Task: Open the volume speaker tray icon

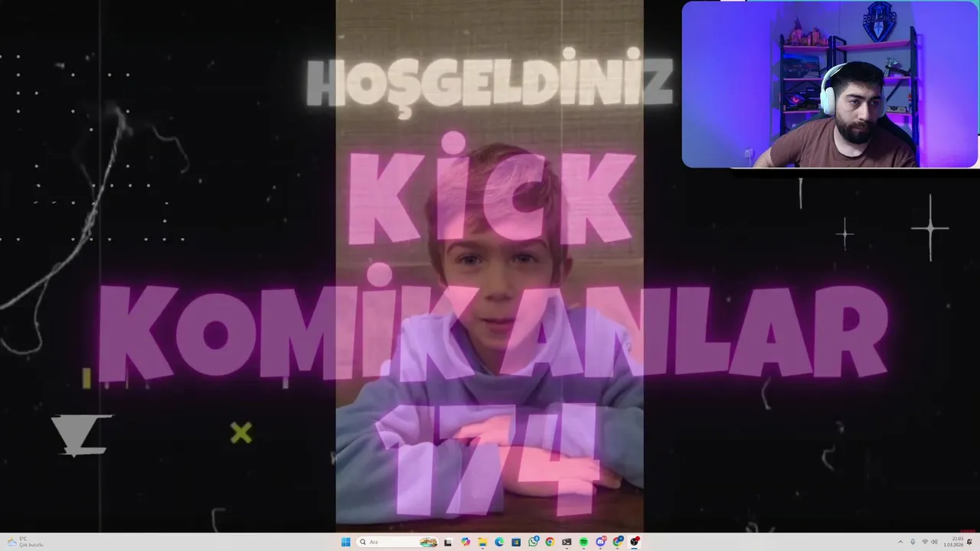Action: coord(934,542)
